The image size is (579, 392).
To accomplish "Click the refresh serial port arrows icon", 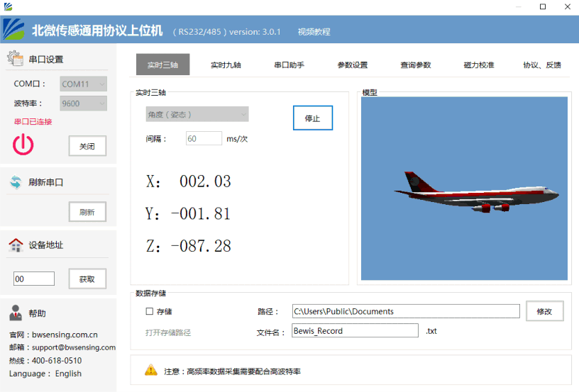I will pos(16,182).
